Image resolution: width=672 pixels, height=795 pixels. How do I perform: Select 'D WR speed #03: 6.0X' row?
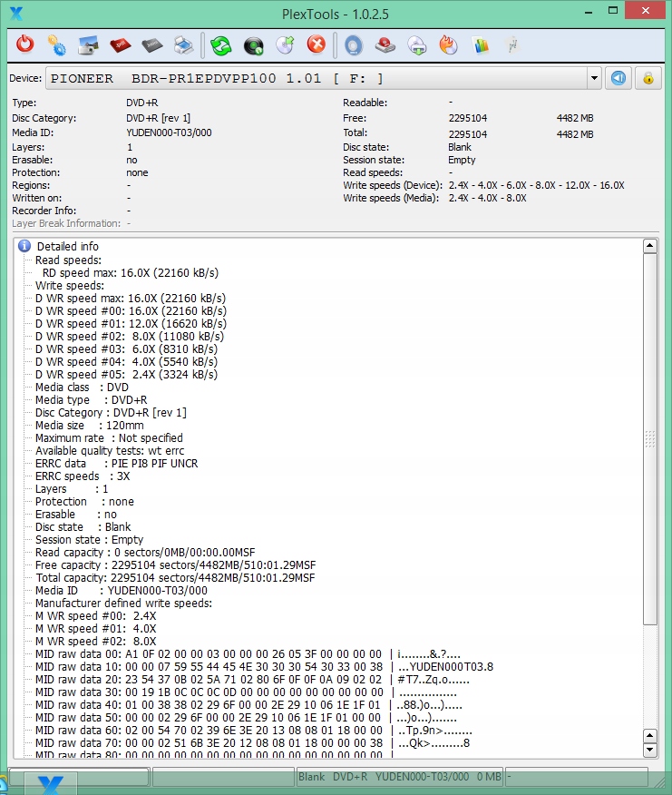pyautogui.click(x=126, y=348)
